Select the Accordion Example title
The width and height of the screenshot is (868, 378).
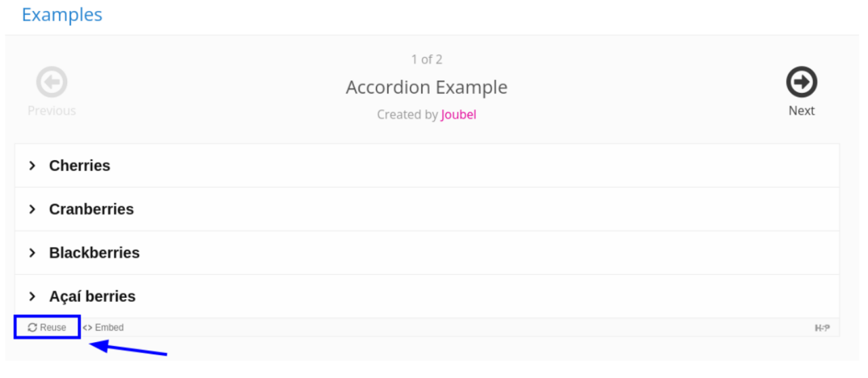[x=427, y=88]
